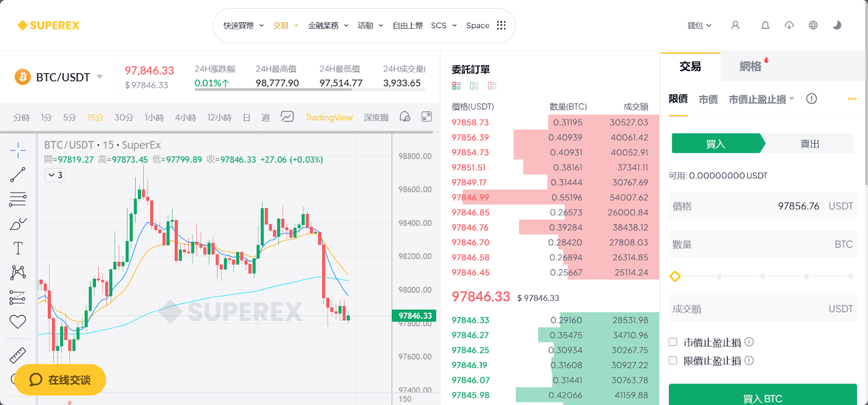Open the chart indicators icon
This screenshot has height=405, width=868.
click(287, 117)
